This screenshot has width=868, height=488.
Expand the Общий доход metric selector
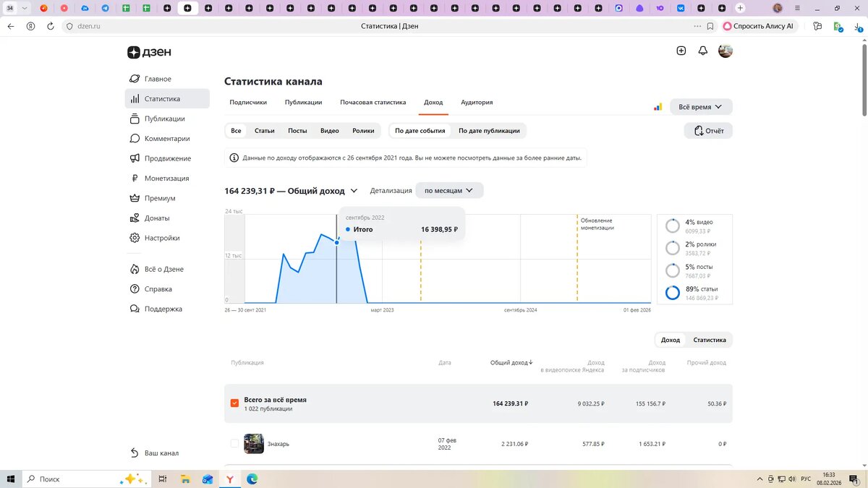point(354,190)
